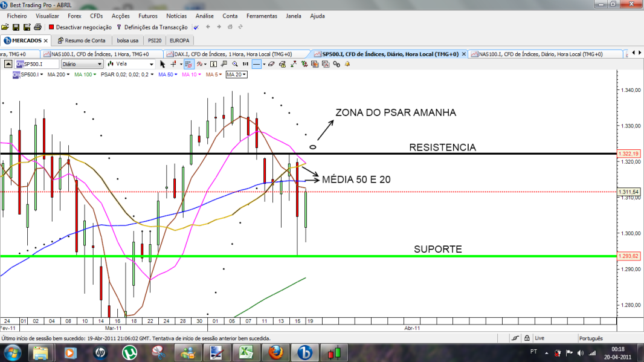Click the Firefox taskbar icon
Screen dimensions: 644x362
[275, 352]
